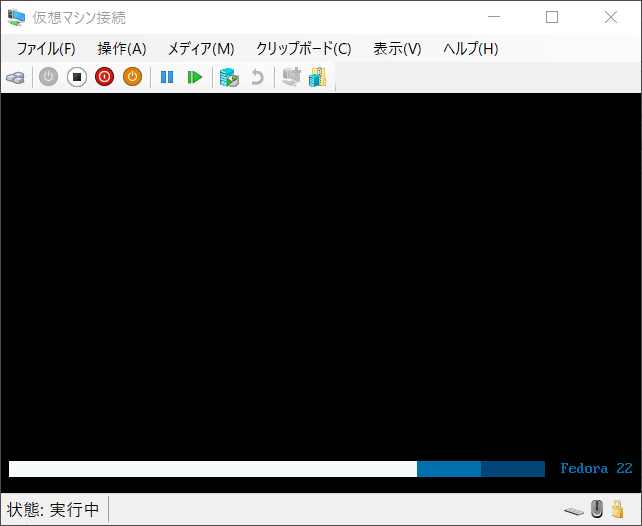Turn off the VM with the stop button

77,77
